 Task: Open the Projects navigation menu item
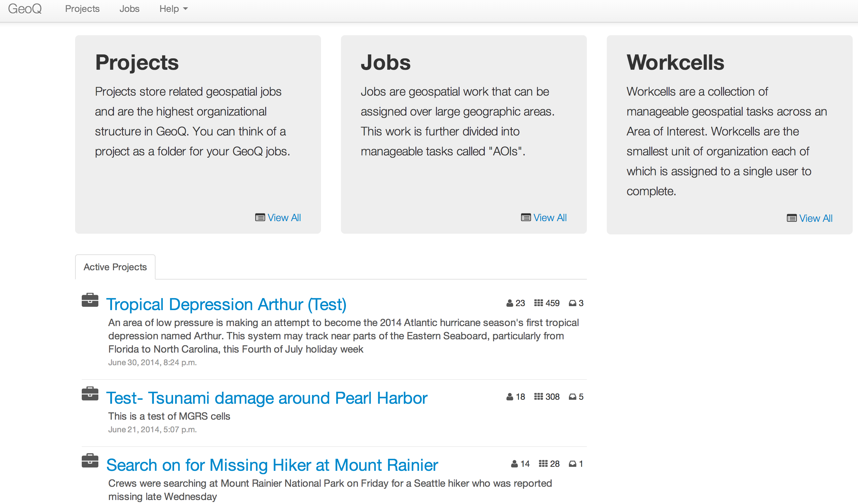click(82, 9)
